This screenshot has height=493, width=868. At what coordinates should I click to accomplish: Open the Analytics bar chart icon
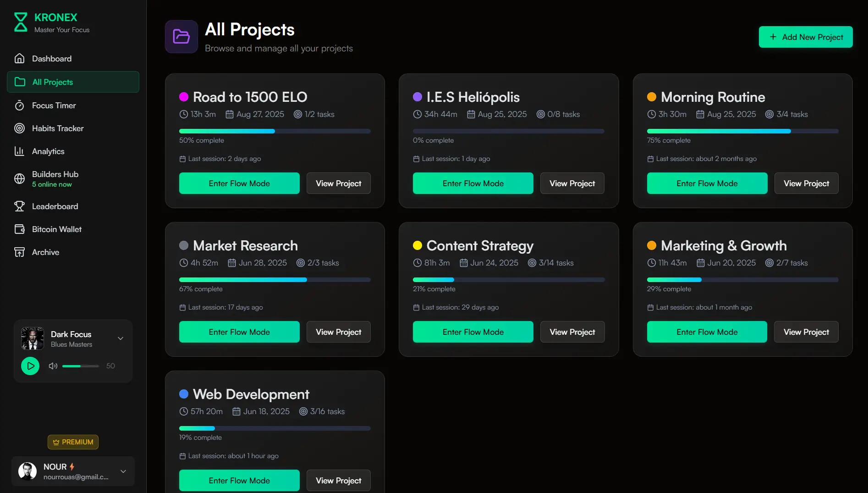point(19,151)
